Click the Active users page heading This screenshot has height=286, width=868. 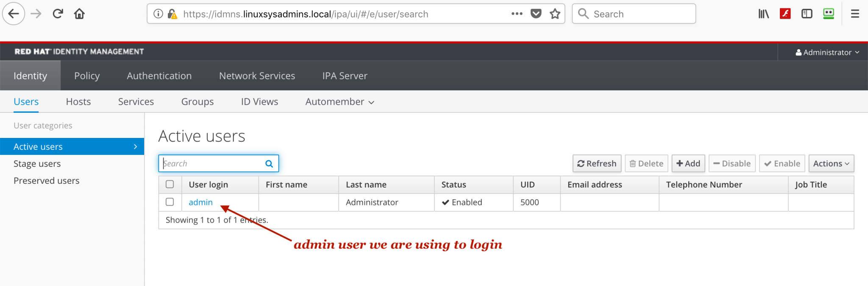tap(202, 136)
